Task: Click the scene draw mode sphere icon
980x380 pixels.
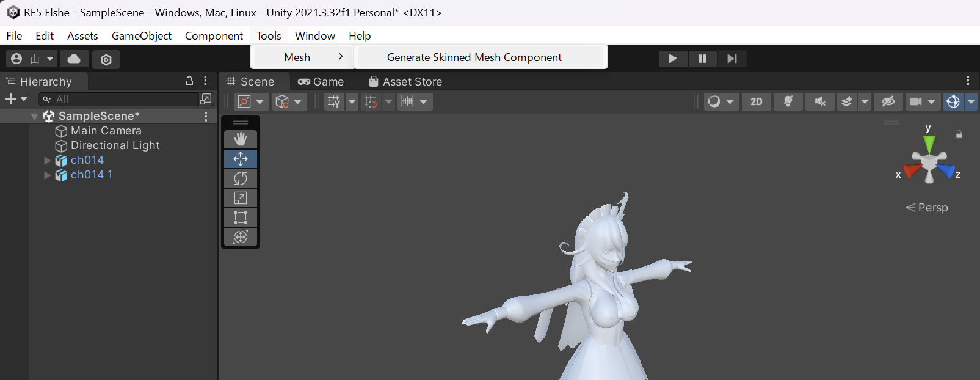Action: (714, 101)
